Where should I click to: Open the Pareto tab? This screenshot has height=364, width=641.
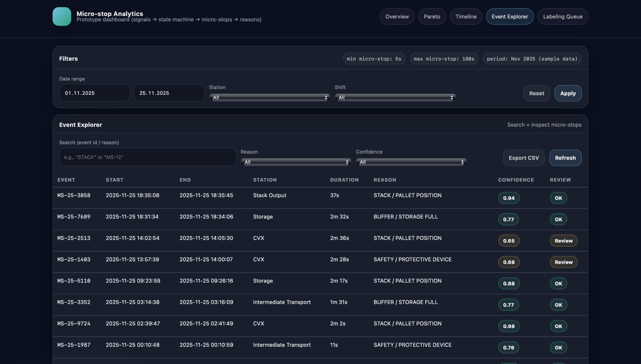click(x=432, y=17)
